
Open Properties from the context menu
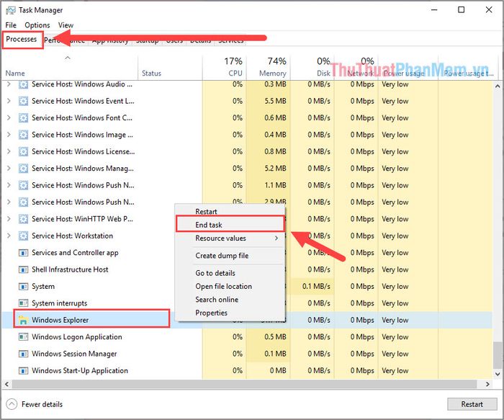pyautogui.click(x=230, y=313)
